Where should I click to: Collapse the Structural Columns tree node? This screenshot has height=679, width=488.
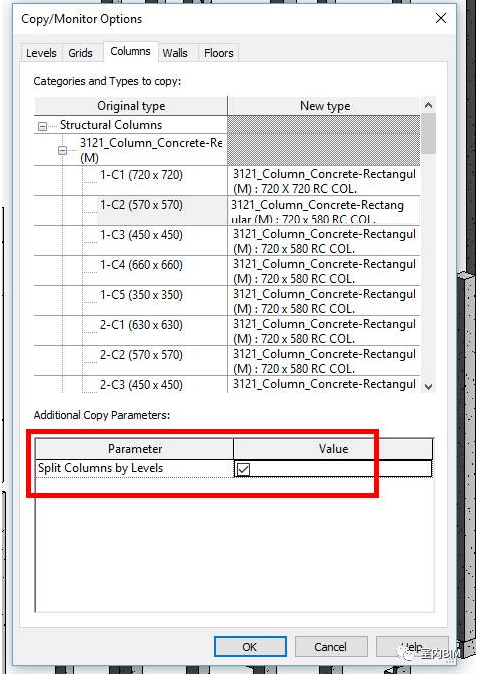pos(42,126)
